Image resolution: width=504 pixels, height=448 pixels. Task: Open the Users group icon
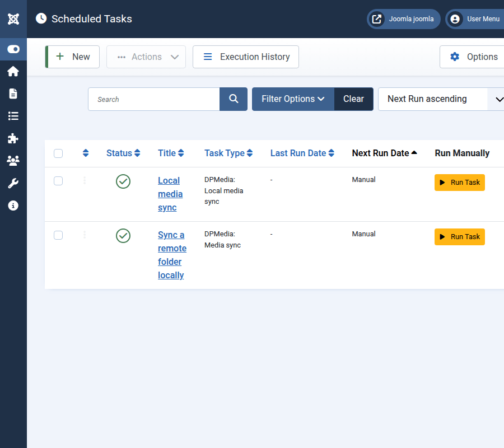[x=13, y=161]
